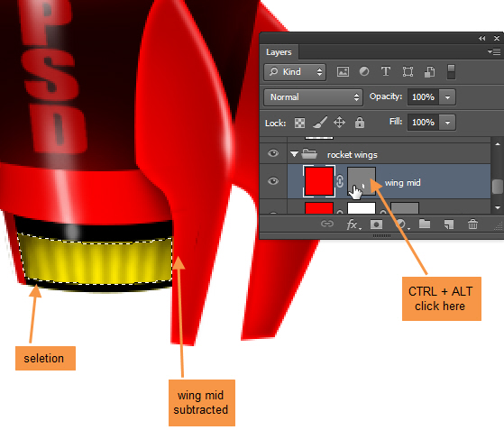Screen dimensions: 504x430
Task: Collapse the rocket wings group
Action: coord(294,154)
